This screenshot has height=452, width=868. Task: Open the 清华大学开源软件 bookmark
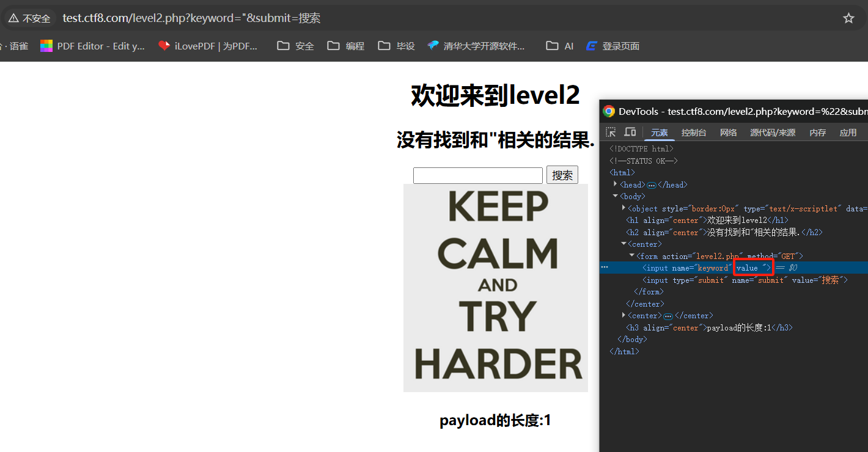[x=476, y=46]
